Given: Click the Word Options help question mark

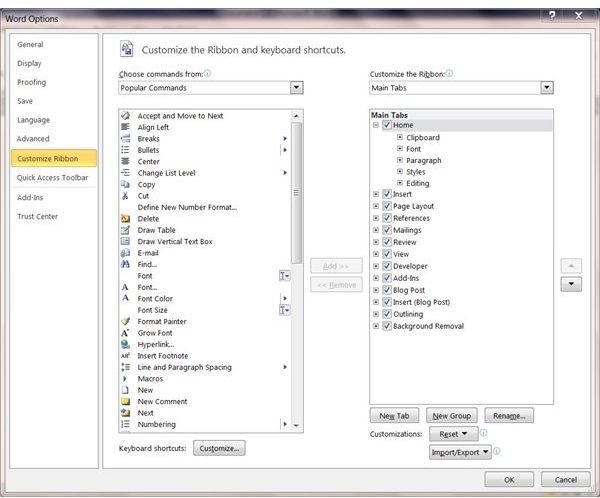Looking at the screenshot, I should click(x=552, y=15).
